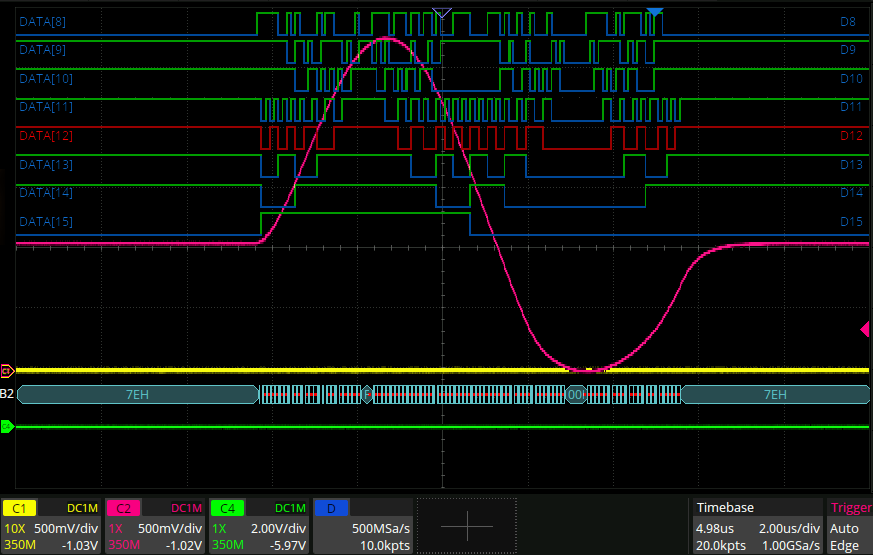The width and height of the screenshot is (873, 555).
Task: Click the left 7EH decoded bus packet
Action: point(138,395)
